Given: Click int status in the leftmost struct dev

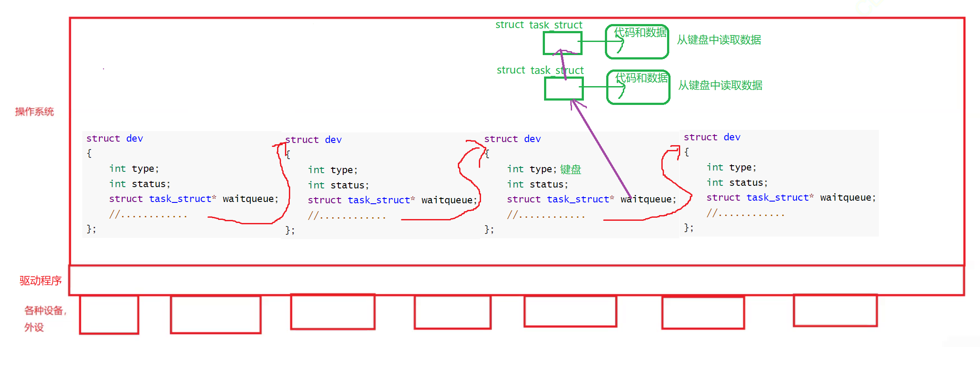Looking at the screenshot, I should 140,184.
